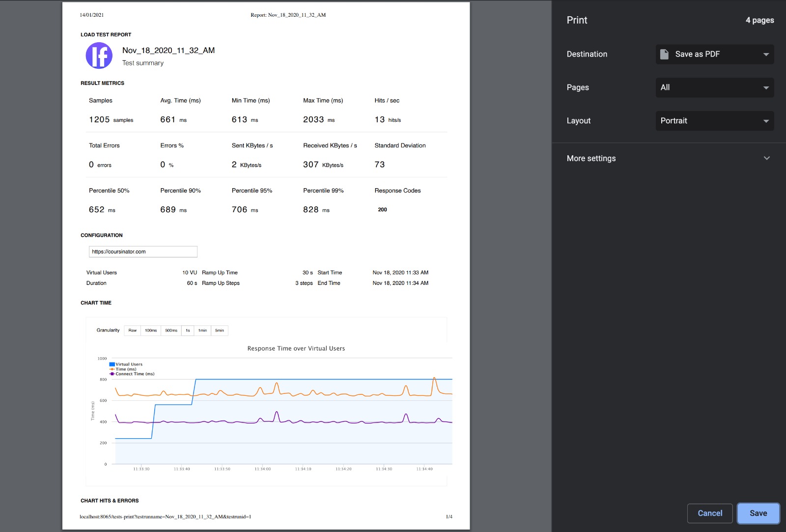Click the Response Time over Virtual Users title
This screenshot has width=786, height=532.
(296, 349)
